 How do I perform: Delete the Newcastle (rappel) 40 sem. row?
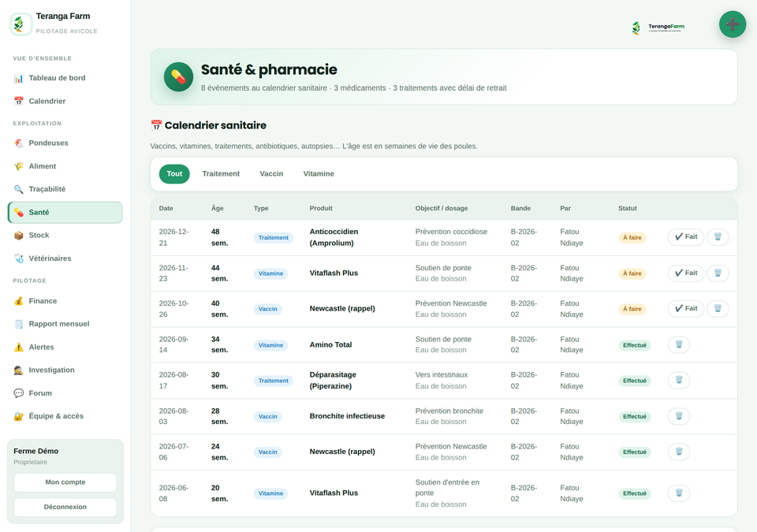718,308
